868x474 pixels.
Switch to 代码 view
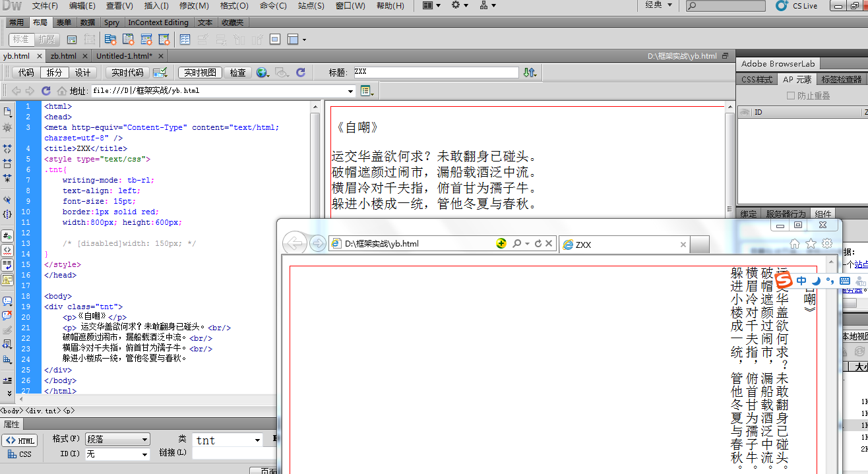click(26, 73)
